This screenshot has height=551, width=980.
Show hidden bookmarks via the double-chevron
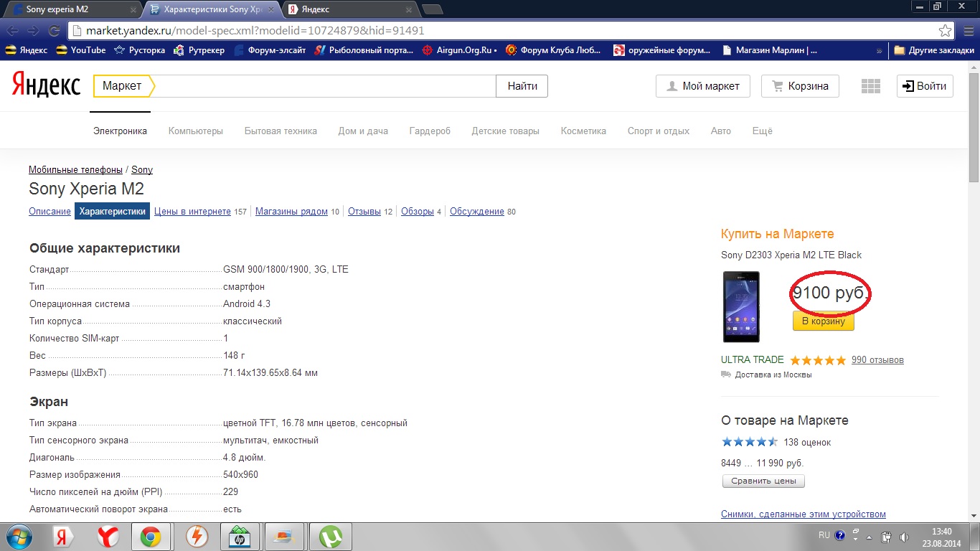(880, 50)
